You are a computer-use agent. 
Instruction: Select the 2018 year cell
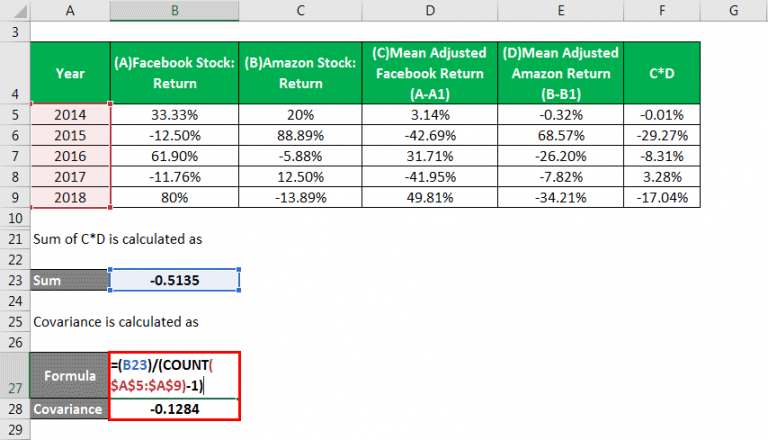(x=70, y=196)
